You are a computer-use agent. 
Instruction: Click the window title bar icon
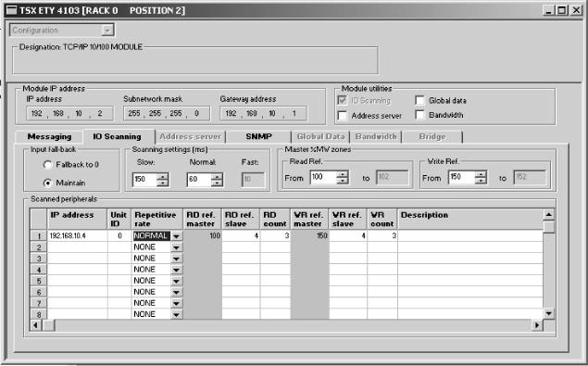click(x=12, y=10)
